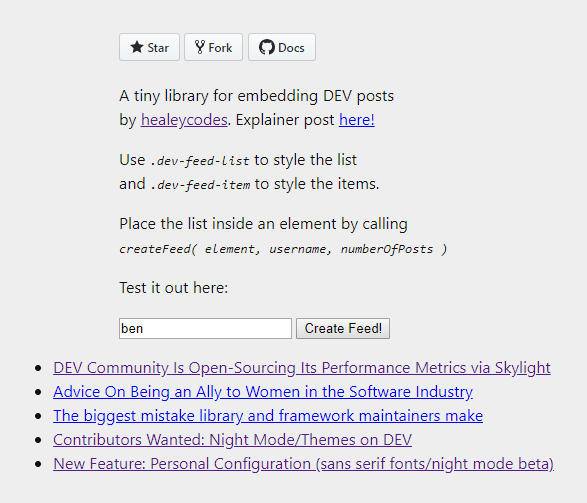
Task: Open the healeycodes profile link
Action: pos(184,120)
